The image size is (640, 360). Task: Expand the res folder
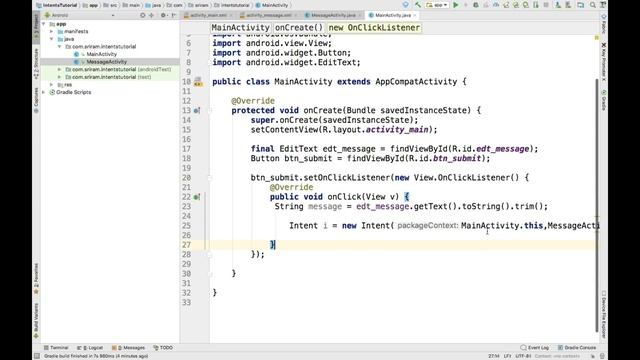tap(51, 84)
